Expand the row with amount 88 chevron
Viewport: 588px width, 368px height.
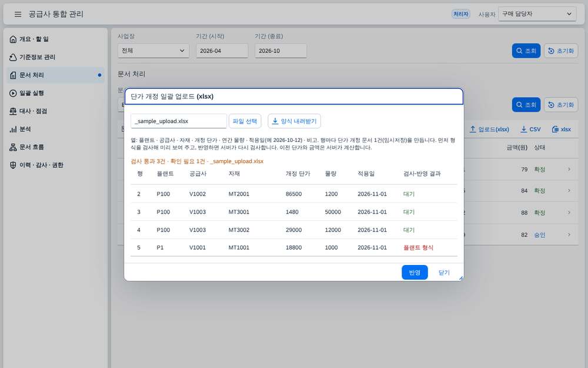[569, 213]
